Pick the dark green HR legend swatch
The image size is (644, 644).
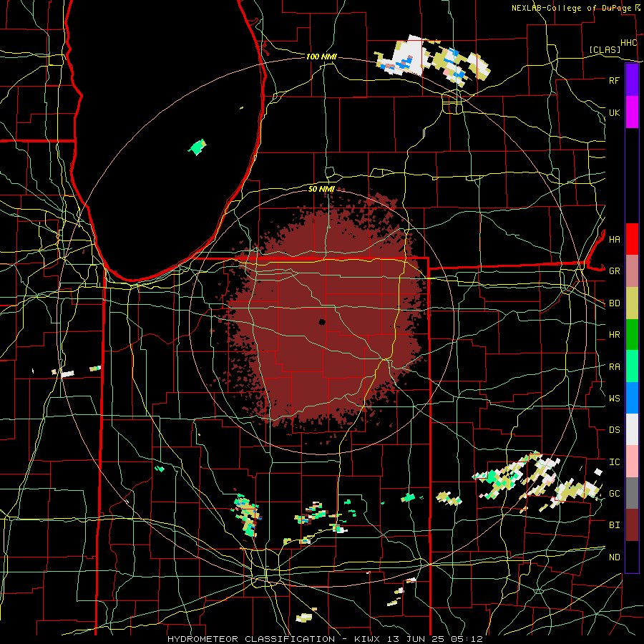(x=632, y=335)
